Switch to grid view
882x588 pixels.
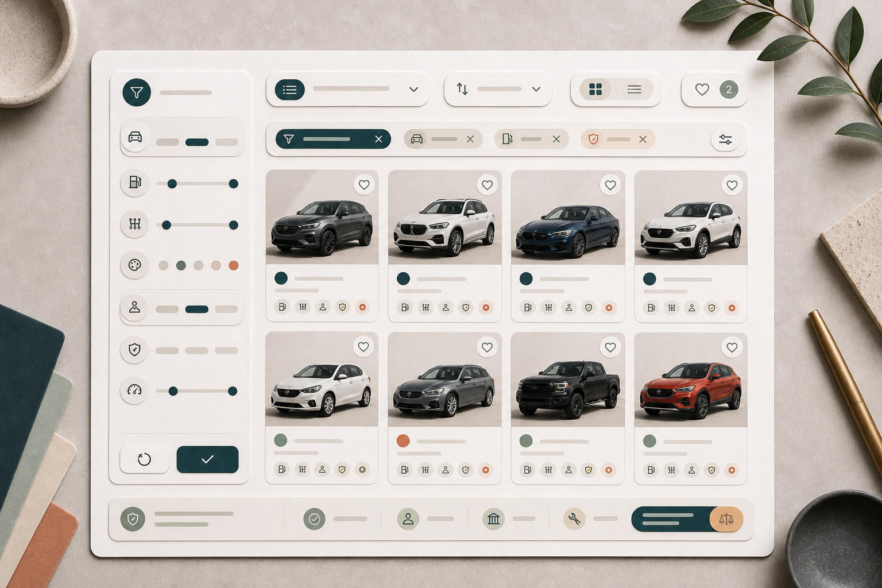click(595, 89)
